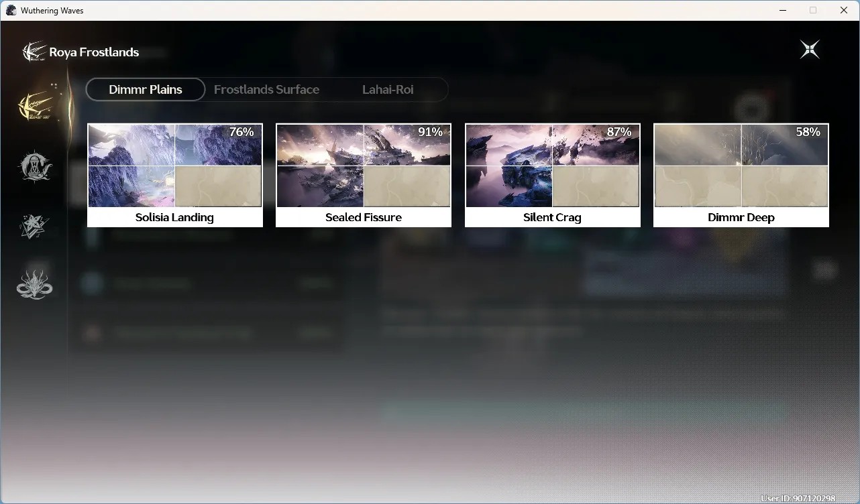The image size is (860, 504).
Task: Minimize the Wuthering Waves window
Action: coord(782,10)
